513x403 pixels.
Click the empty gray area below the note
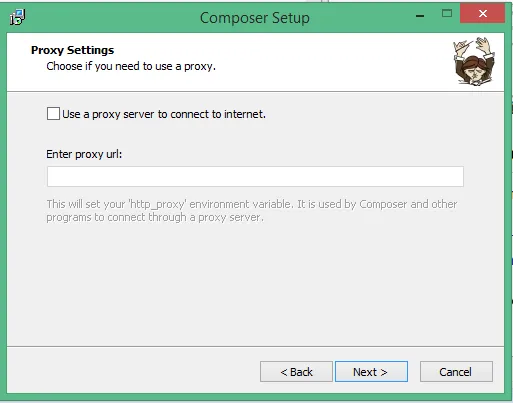(255, 283)
